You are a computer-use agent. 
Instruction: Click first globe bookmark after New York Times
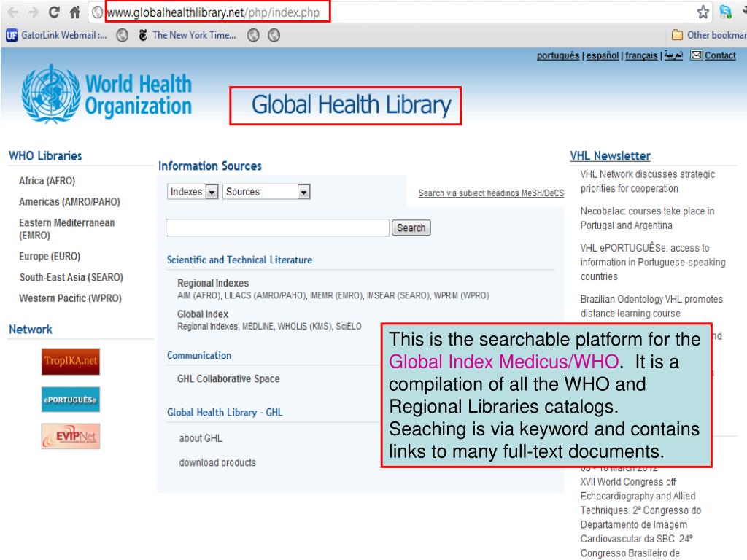click(x=253, y=35)
